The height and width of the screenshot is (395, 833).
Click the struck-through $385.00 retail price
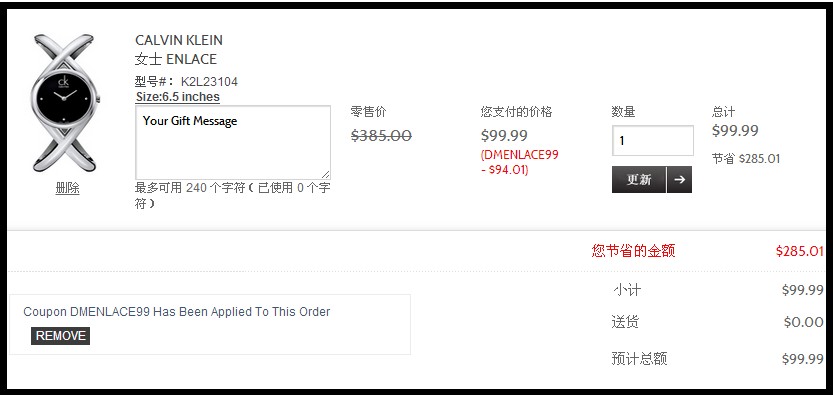coord(381,136)
